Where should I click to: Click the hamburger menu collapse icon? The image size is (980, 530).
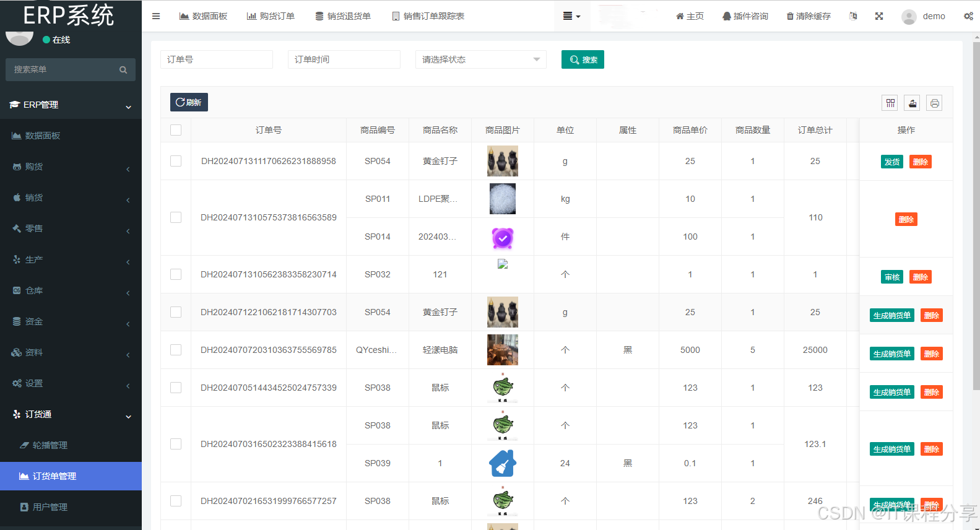(156, 16)
